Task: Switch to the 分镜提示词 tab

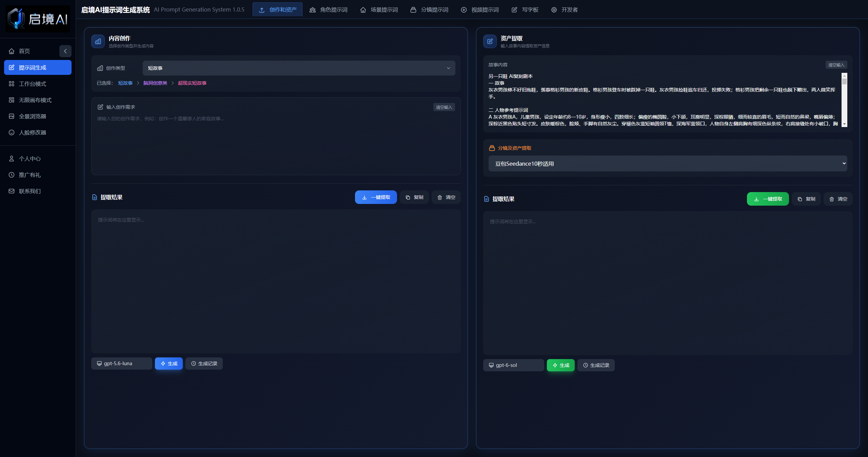Action: [x=429, y=10]
